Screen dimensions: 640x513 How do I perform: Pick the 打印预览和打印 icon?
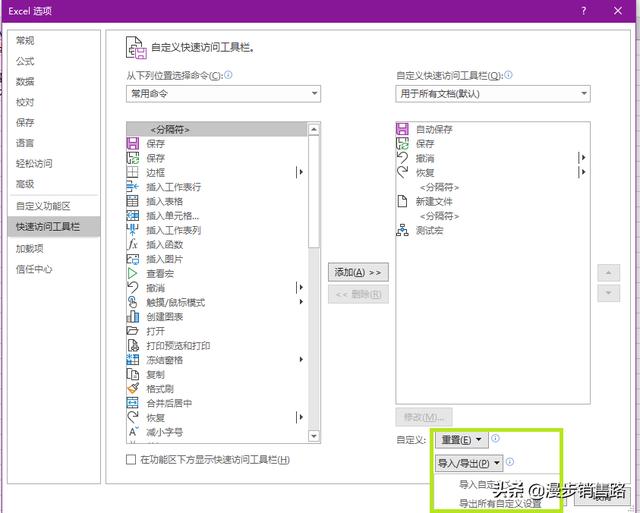tap(133, 346)
